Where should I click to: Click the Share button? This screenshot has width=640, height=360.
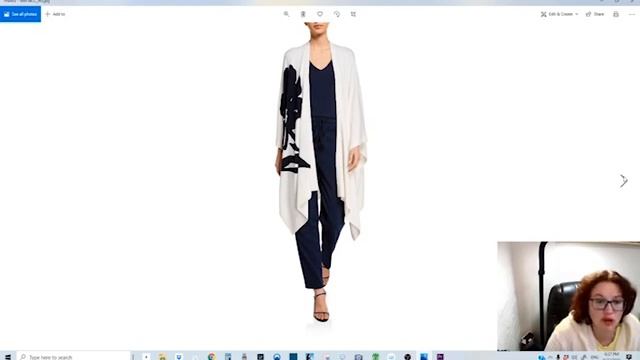pos(595,14)
